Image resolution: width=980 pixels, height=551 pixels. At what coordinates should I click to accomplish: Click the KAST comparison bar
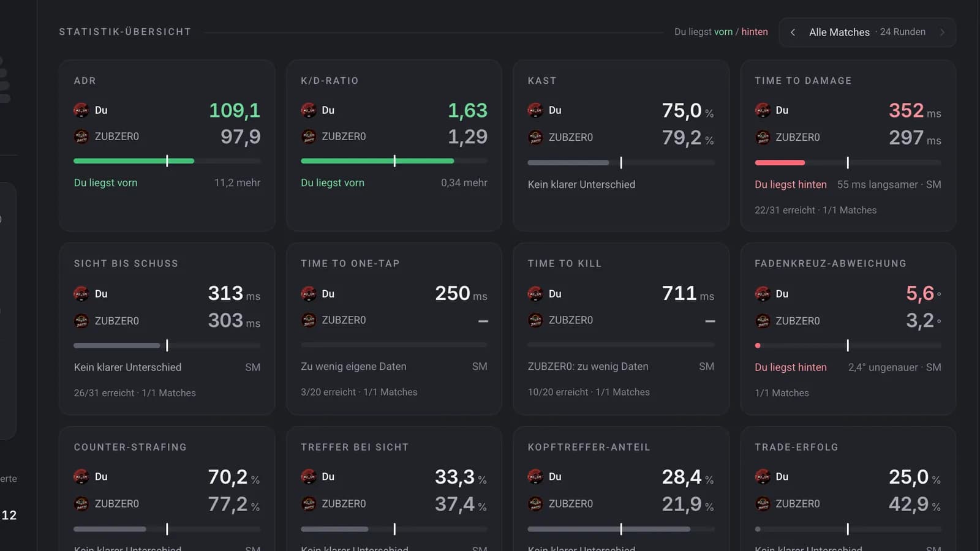[621, 163]
